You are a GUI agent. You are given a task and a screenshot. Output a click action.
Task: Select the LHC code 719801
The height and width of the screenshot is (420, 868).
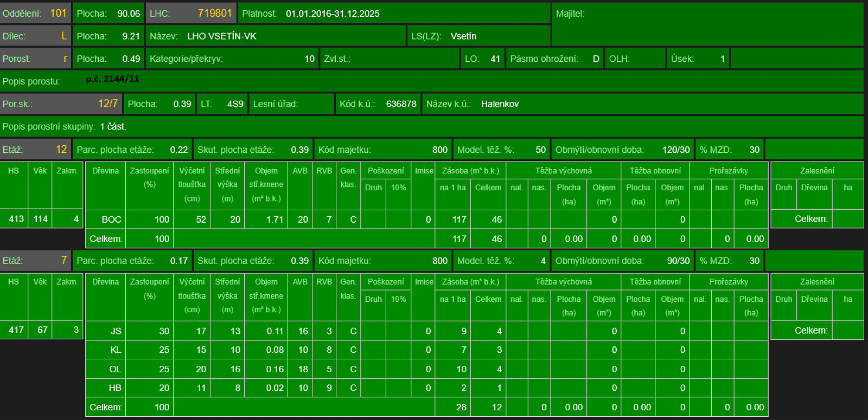[x=215, y=13]
